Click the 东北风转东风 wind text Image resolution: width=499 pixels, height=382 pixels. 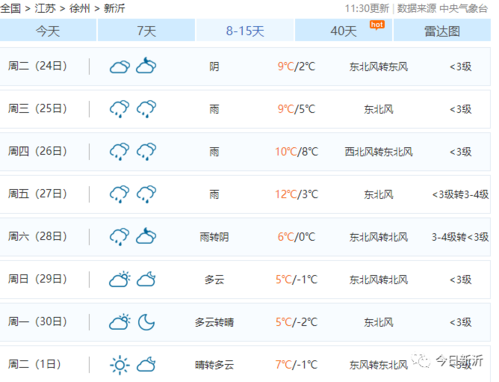[x=379, y=67]
